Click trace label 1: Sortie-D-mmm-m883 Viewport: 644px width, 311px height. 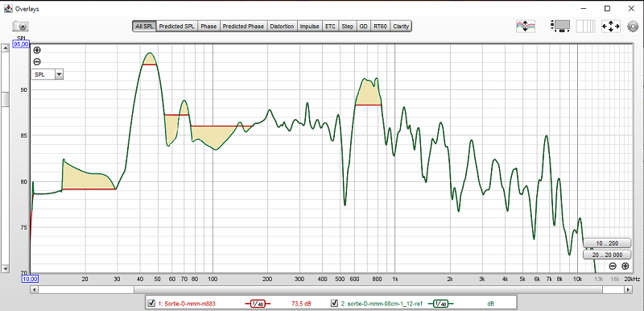point(187,304)
